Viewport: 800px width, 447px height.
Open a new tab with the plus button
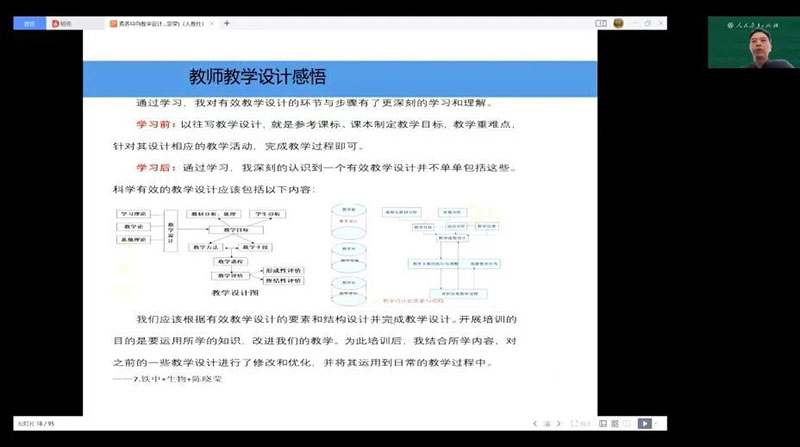[227, 23]
